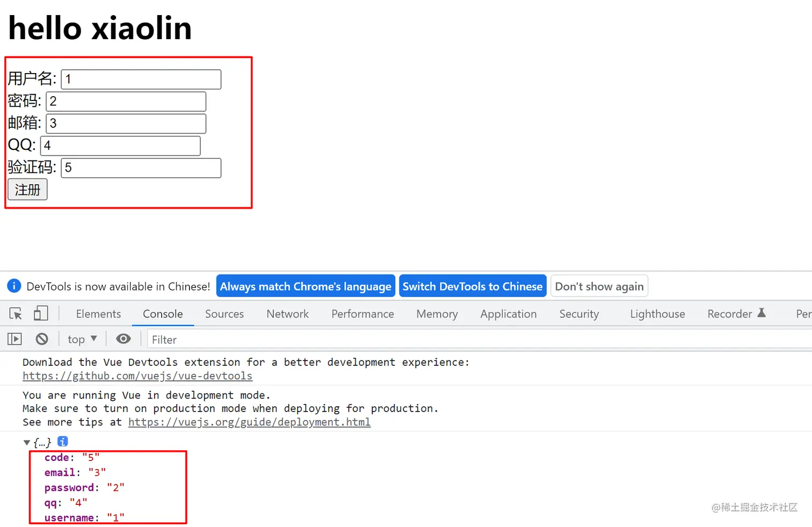This screenshot has width=812, height=527.
Task: Click the 密码 password input field
Action: point(126,102)
